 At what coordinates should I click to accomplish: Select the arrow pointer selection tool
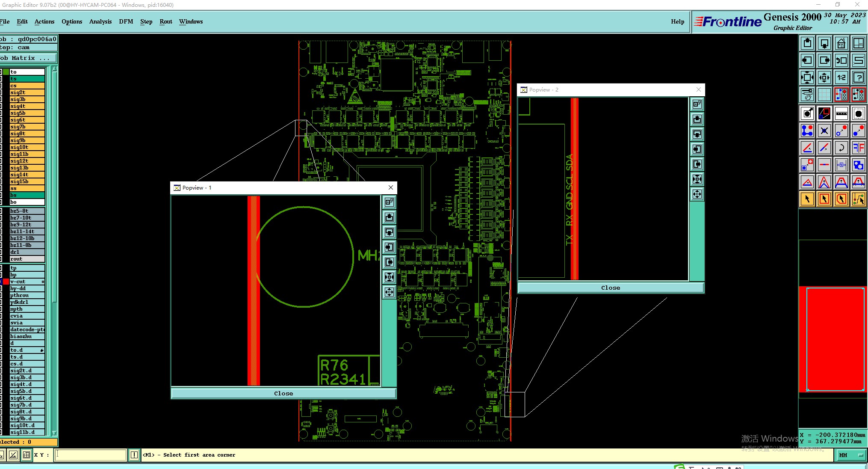[x=807, y=199]
